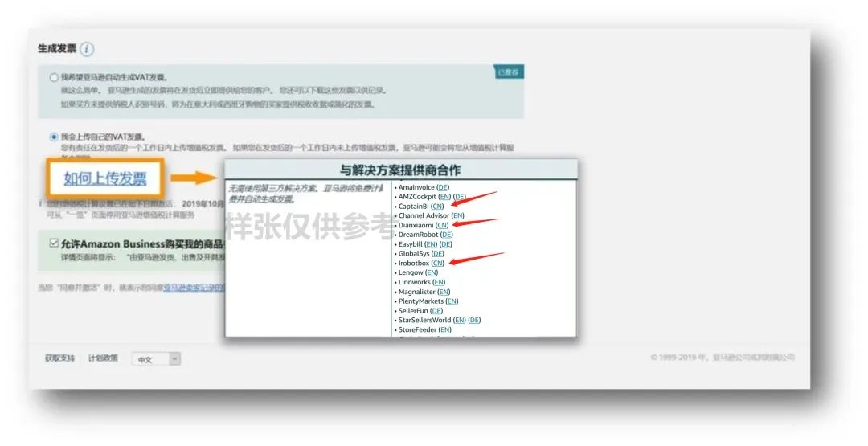Open the Easybill EN link

tap(431, 244)
